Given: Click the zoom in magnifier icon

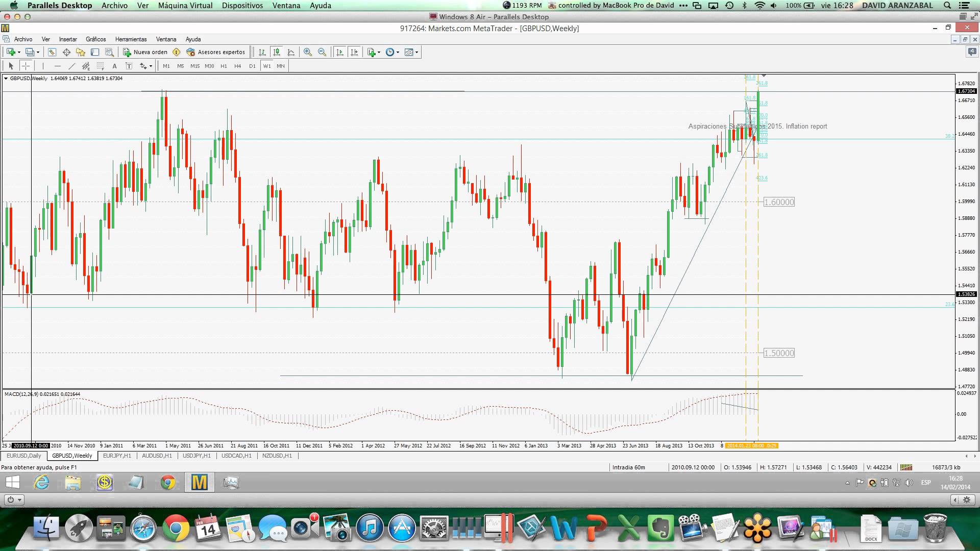Looking at the screenshot, I should pos(308,52).
